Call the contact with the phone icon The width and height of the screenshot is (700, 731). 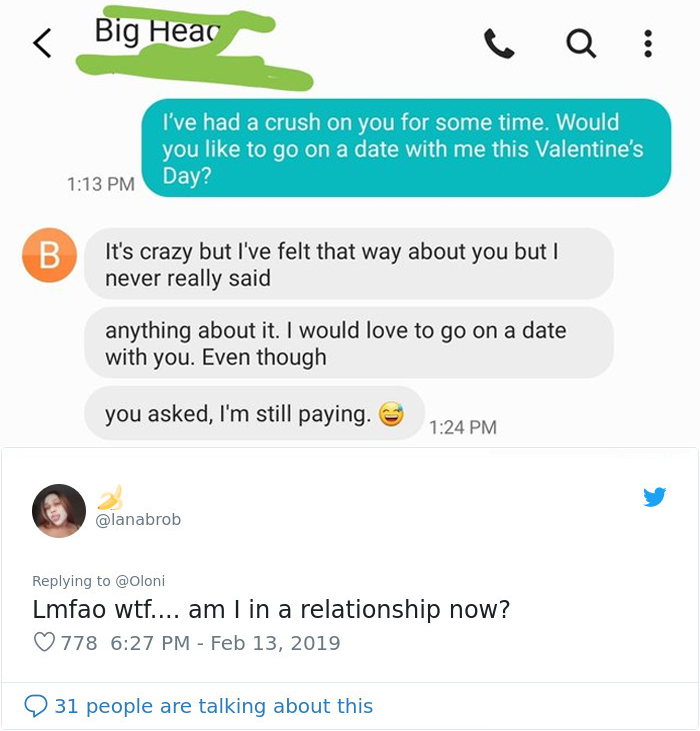click(x=498, y=42)
